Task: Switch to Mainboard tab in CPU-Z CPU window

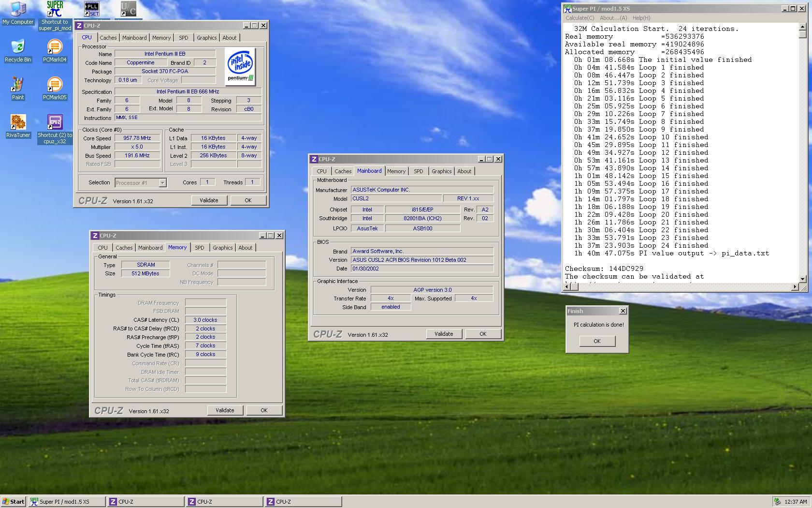Action: [134, 38]
